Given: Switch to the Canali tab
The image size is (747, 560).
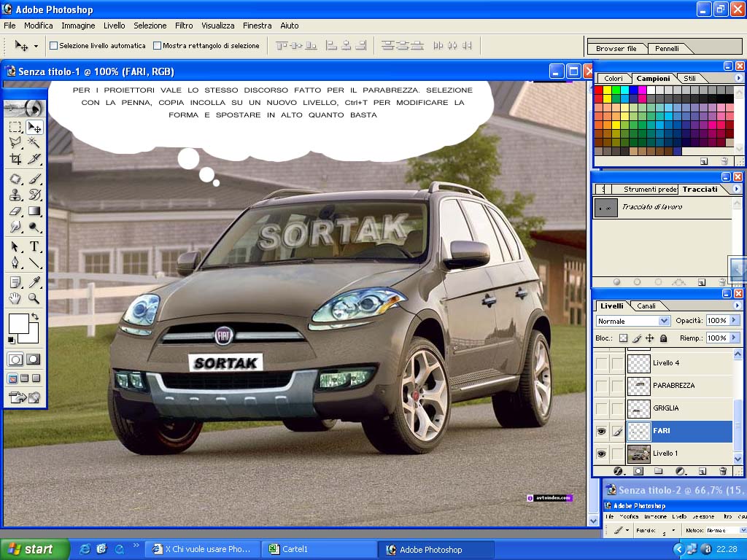Looking at the screenshot, I should [x=646, y=306].
